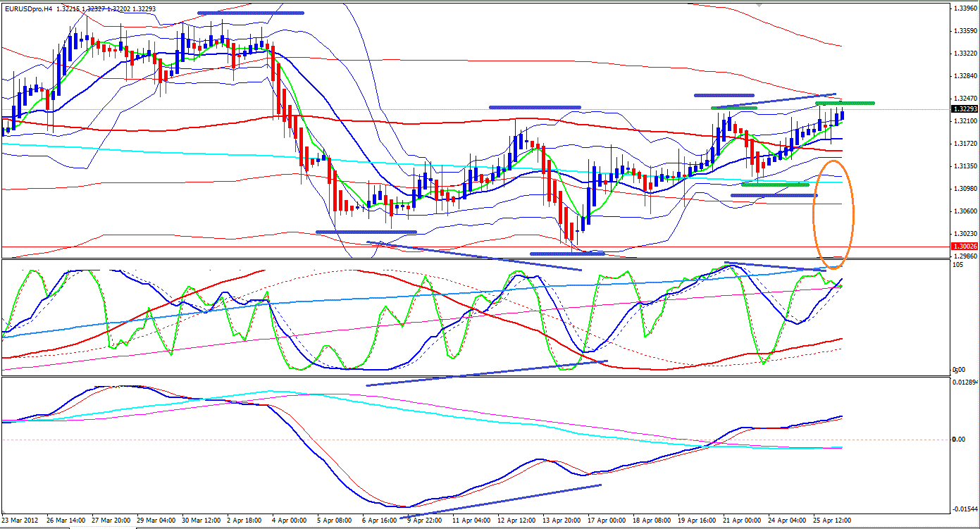
Task: Click the 1.29860 price axis label
Action: point(964,256)
